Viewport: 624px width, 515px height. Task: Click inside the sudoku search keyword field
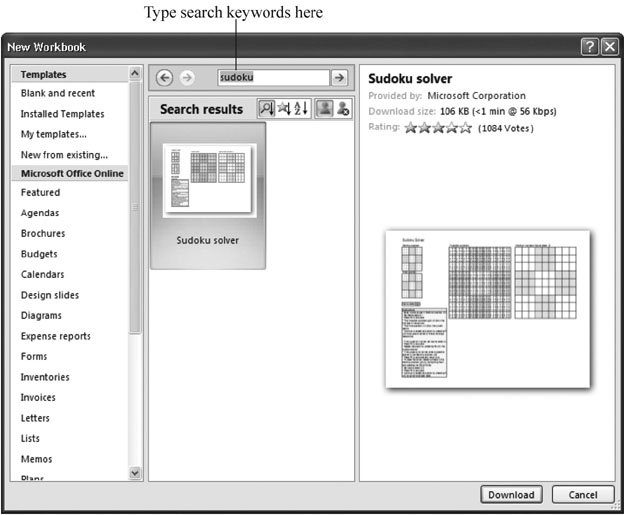tap(270, 78)
